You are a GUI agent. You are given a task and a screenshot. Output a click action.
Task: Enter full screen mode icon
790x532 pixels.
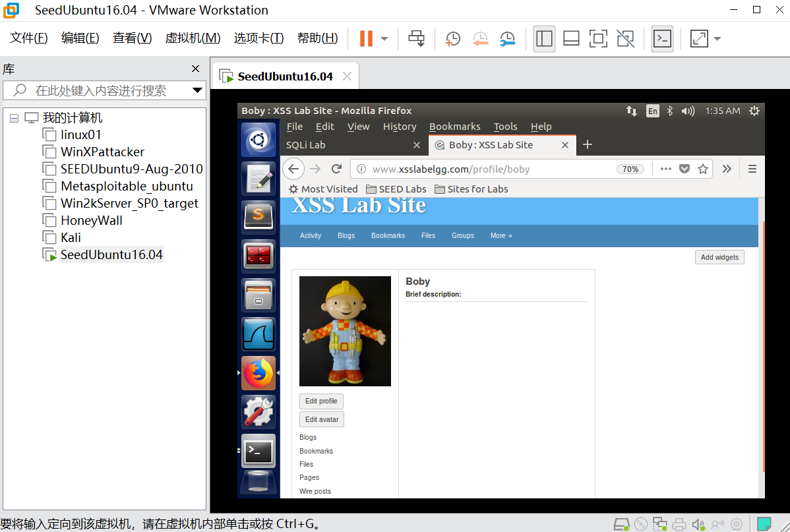pyautogui.click(x=598, y=38)
